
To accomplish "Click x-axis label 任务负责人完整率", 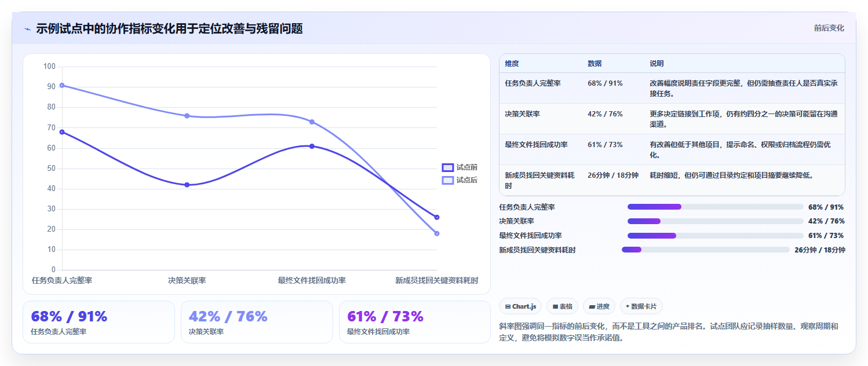I will pyautogui.click(x=62, y=280).
